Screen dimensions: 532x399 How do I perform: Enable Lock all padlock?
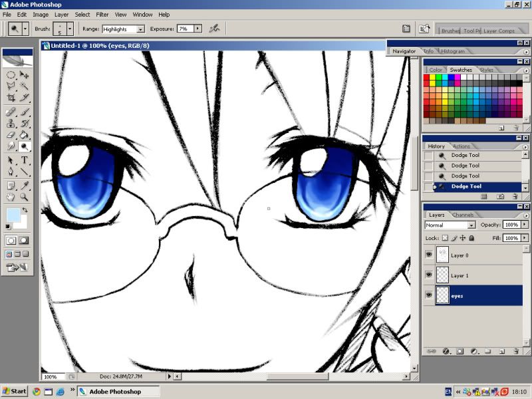pos(471,238)
